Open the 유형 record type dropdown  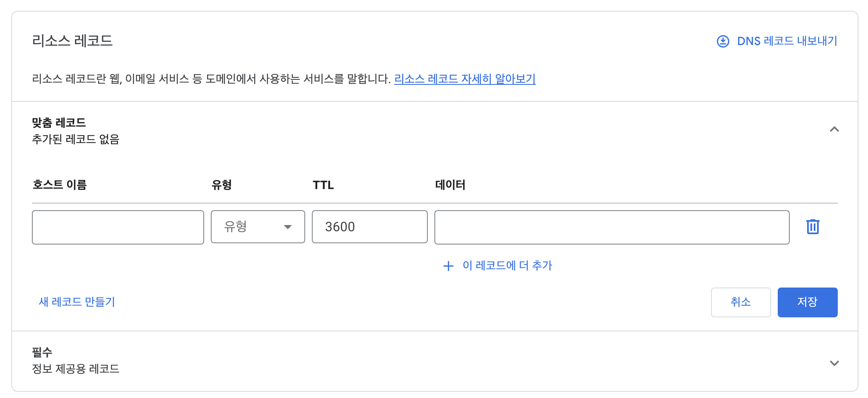pyautogui.click(x=258, y=227)
